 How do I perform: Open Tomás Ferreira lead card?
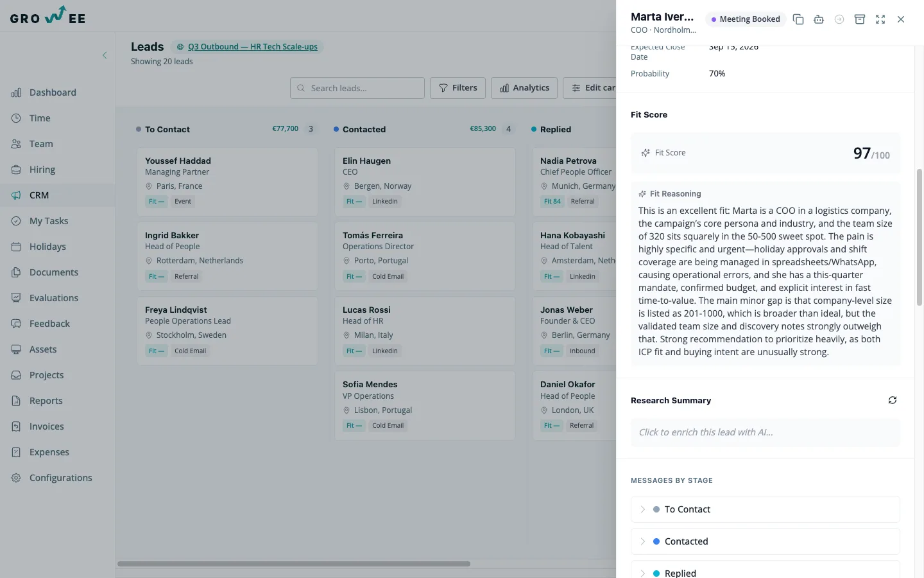point(425,256)
